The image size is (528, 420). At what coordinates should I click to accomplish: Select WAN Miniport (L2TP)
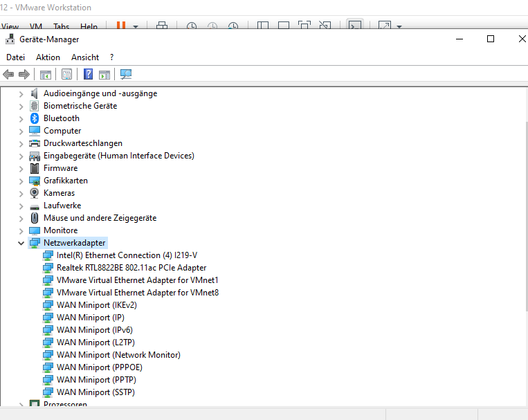[95, 343]
